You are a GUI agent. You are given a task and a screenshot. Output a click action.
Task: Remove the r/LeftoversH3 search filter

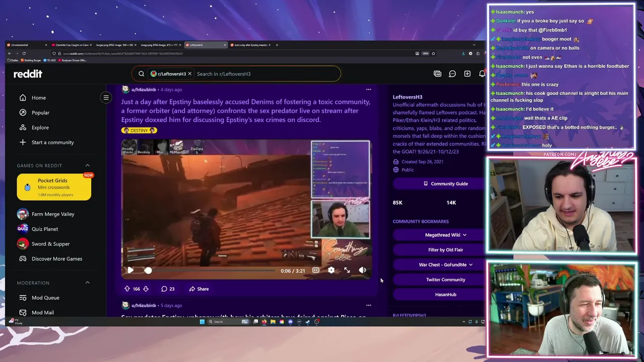point(190,74)
